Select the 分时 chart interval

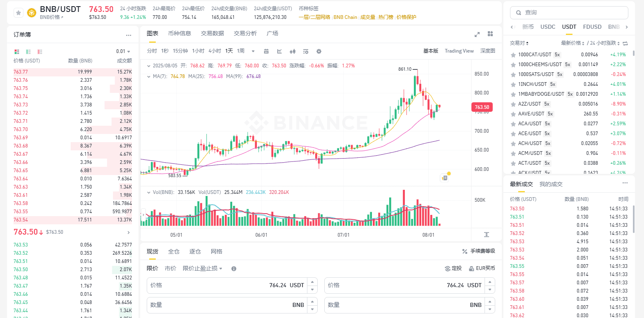(x=152, y=51)
